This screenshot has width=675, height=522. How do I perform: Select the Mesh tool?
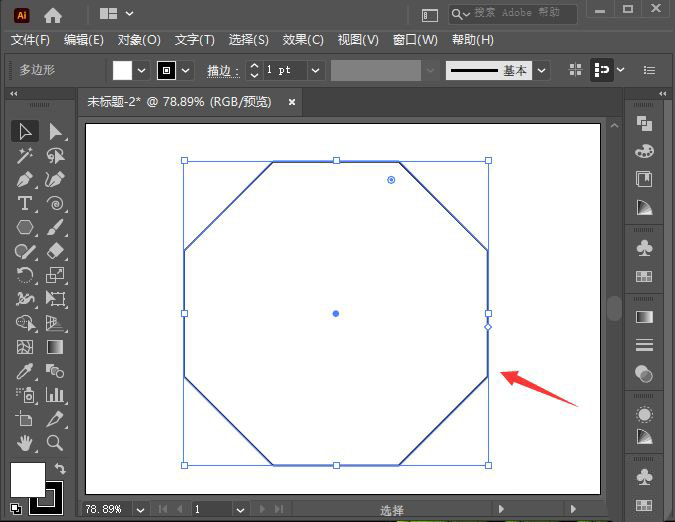pyautogui.click(x=25, y=347)
